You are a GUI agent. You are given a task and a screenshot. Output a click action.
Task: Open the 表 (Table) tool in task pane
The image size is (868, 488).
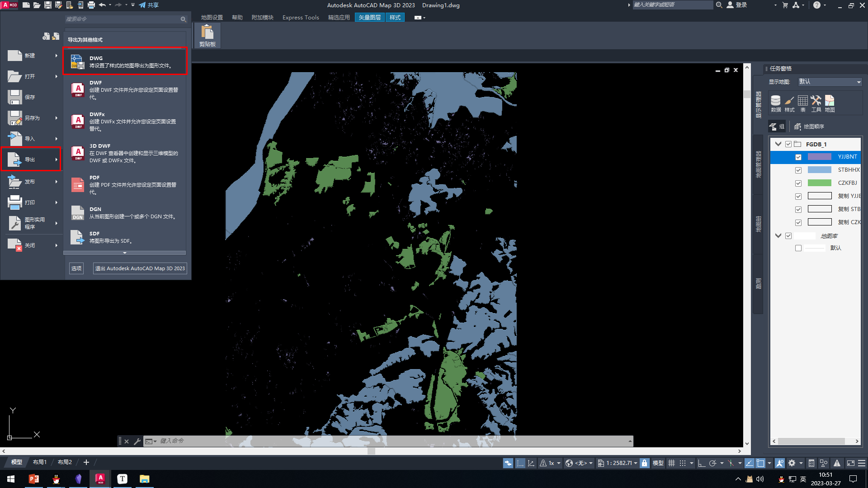(x=803, y=103)
